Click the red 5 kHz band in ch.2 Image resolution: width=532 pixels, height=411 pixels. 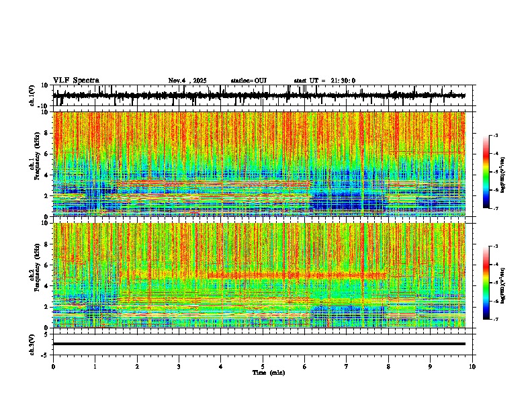(x=297, y=275)
